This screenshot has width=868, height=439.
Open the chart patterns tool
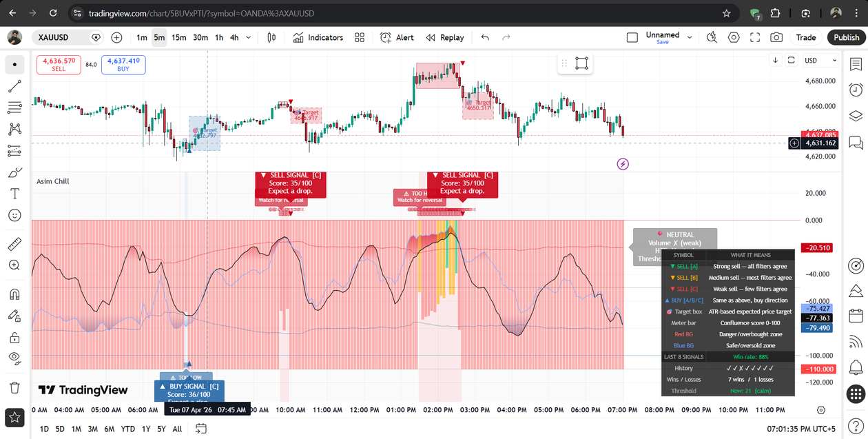[x=14, y=129]
